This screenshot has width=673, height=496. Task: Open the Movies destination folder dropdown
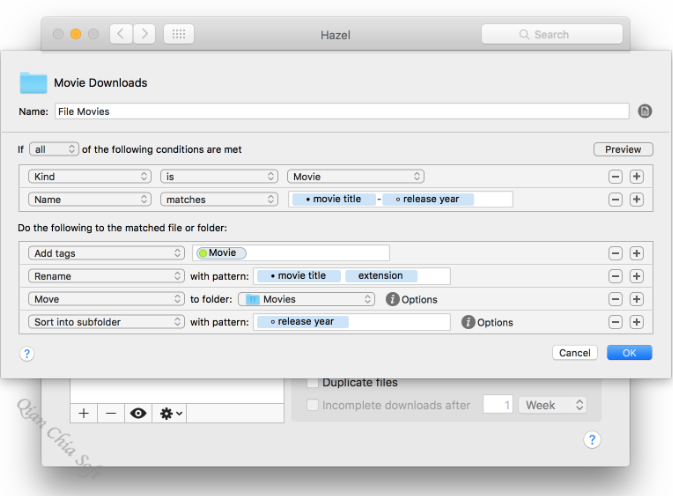coord(306,299)
